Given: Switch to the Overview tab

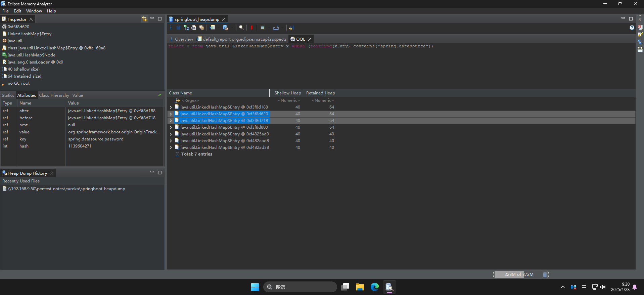Looking at the screenshot, I should pyautogui.click(x=181, y=39).
